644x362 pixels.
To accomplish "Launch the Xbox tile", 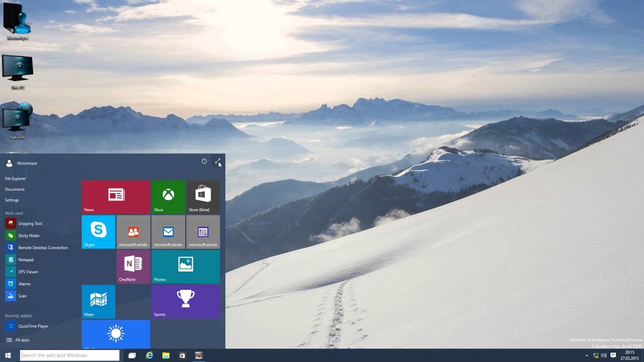I will pos(168,197).
